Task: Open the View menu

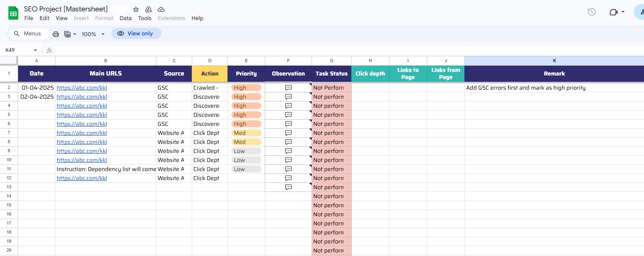Action: point(62,18)
